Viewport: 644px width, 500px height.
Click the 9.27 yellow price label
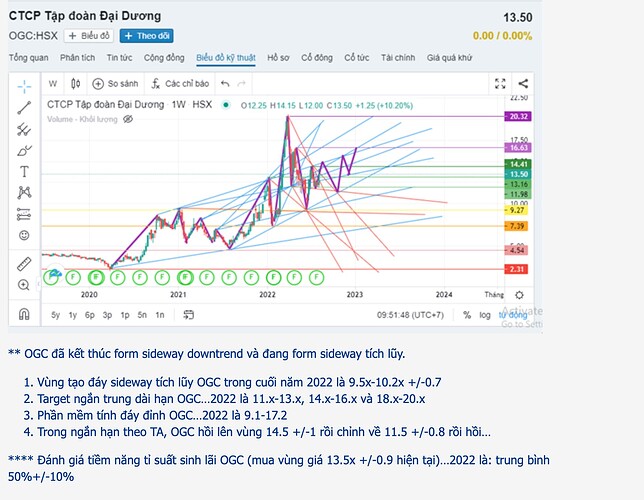point(516,210)
